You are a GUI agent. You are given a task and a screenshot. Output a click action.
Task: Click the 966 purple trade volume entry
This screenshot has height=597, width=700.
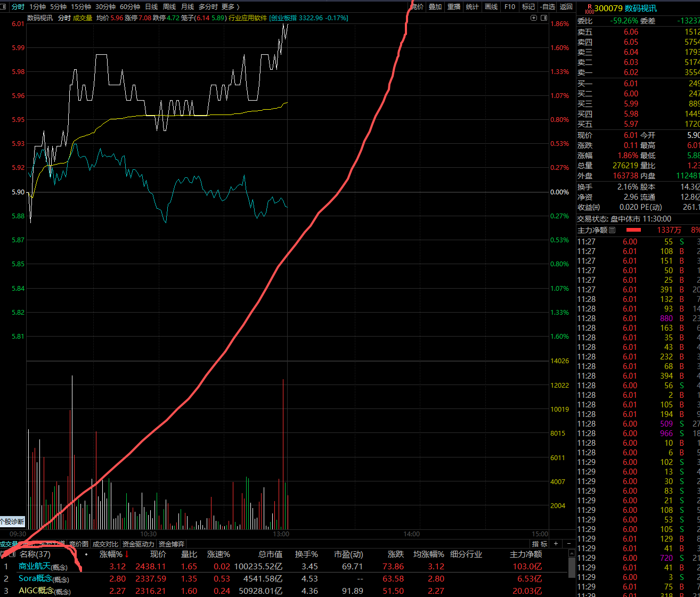(x=666, y=434)
